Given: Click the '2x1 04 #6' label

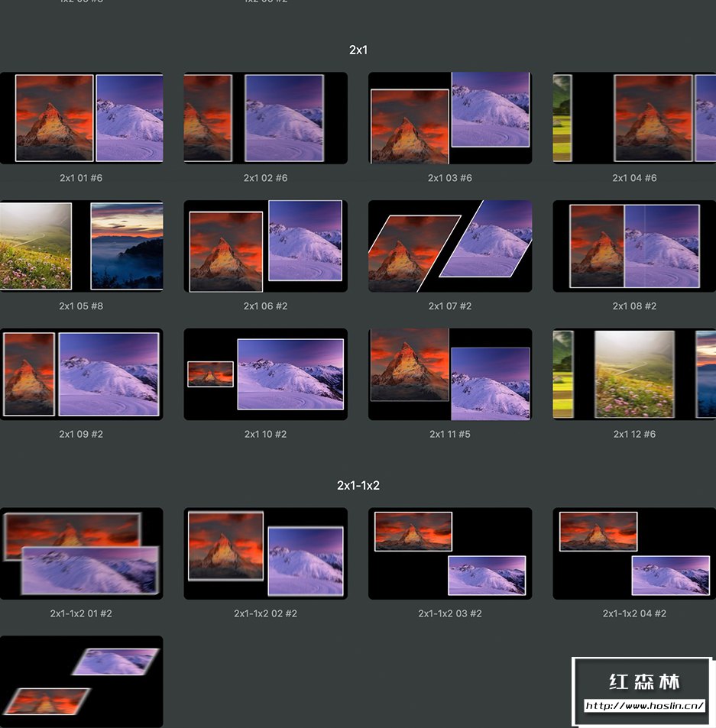Looking at the screenshot, I should tap(634, 178).
